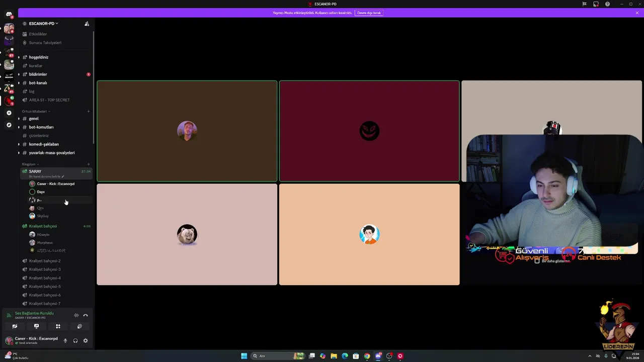Open the Discover servers compass icon
This screenshot has width=644, height=362.
click(9, 125)
